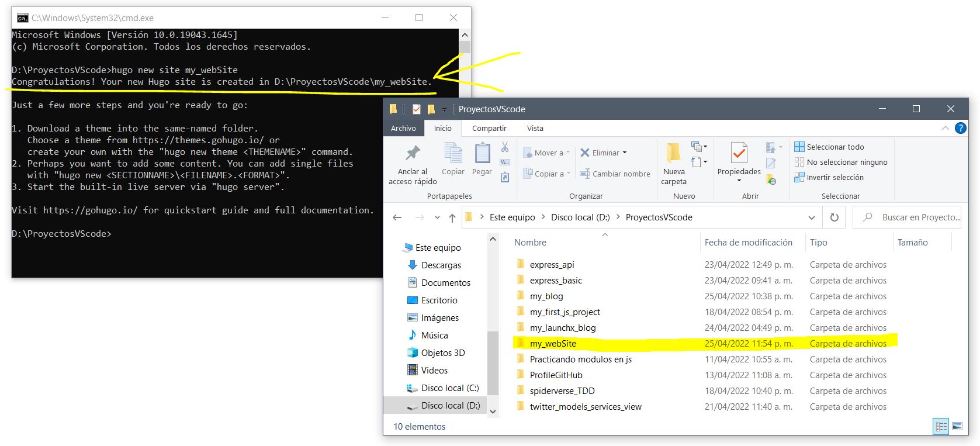Switch to details view in status bar
Viewport: 980px width, 446px height.
tap(941, 427)
